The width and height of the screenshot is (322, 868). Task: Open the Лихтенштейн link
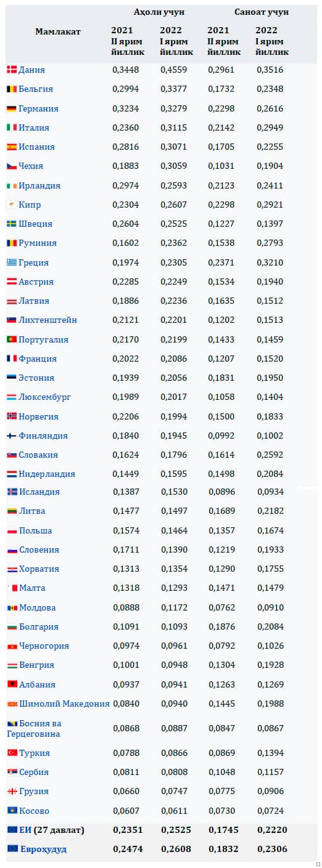[x=48, y=320]
